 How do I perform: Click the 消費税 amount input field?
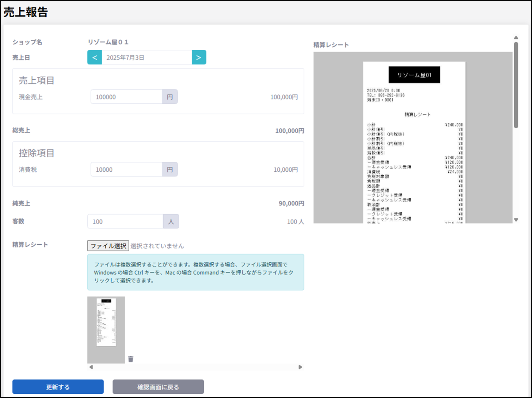[x=126, y=170]
